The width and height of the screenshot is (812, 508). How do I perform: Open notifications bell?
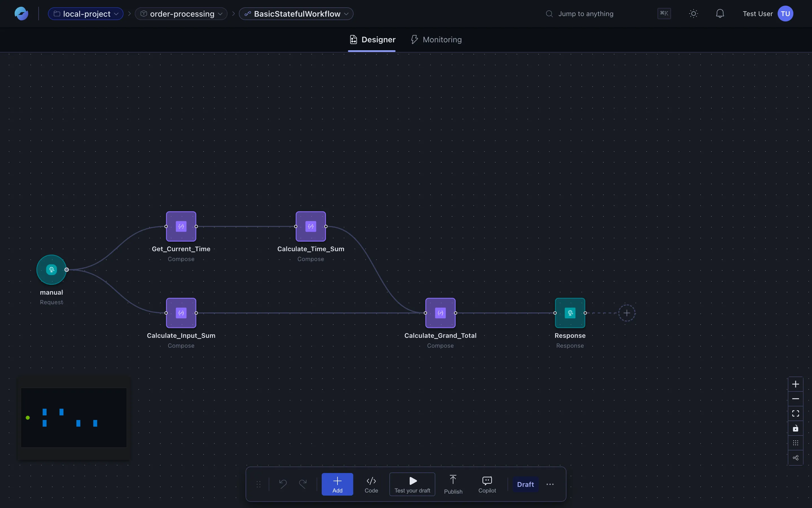pos(720,14)
